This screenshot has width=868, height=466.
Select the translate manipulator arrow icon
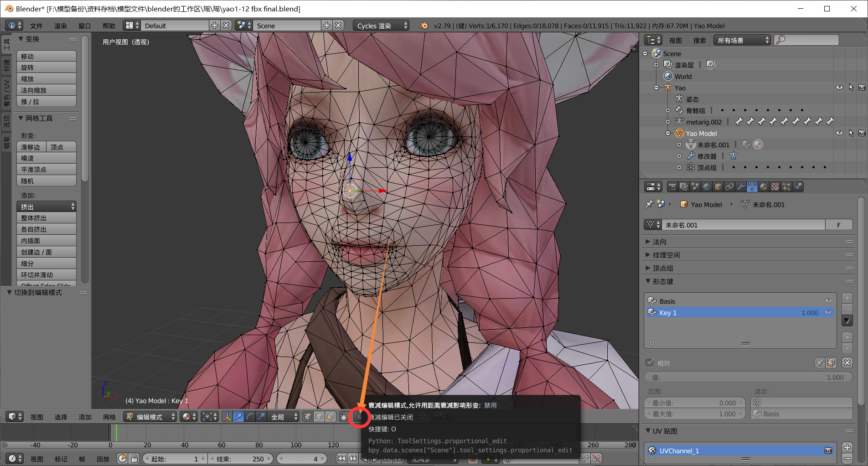point(238,417)
